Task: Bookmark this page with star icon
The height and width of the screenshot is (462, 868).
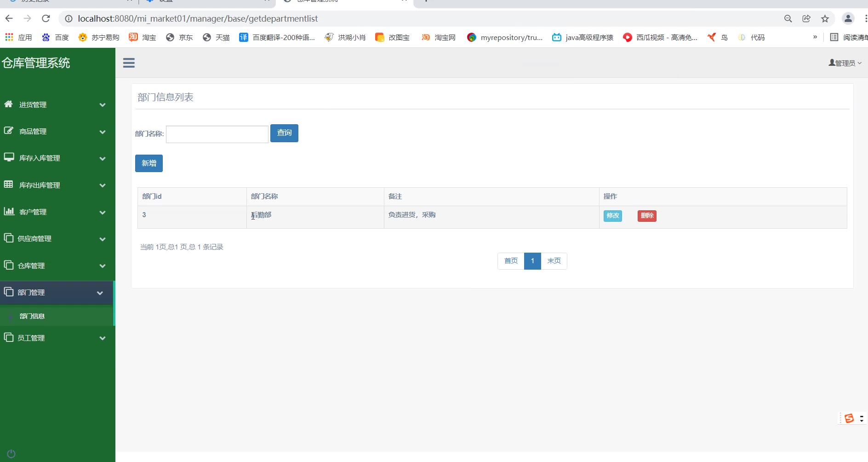Action: tap(825, 18)
